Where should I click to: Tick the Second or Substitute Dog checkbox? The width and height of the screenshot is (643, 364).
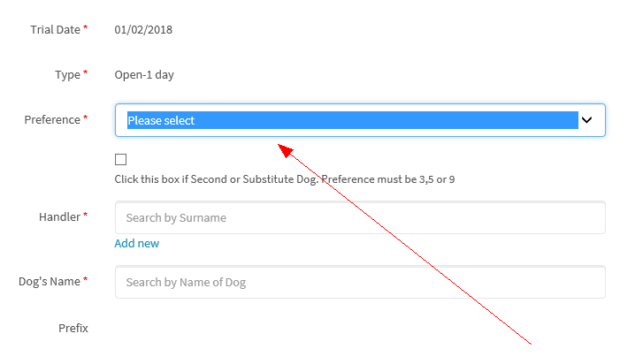[120, 159]
